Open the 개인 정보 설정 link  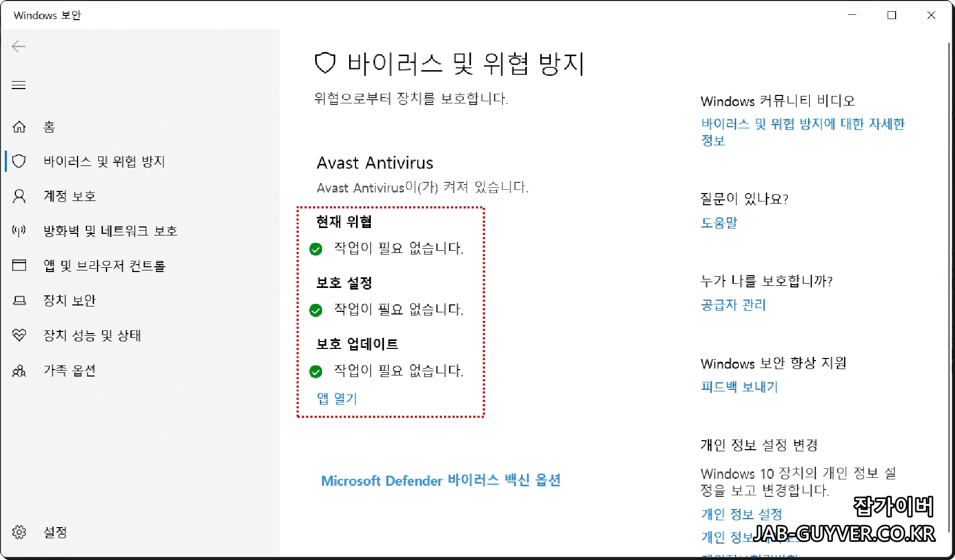pos(742,514)
